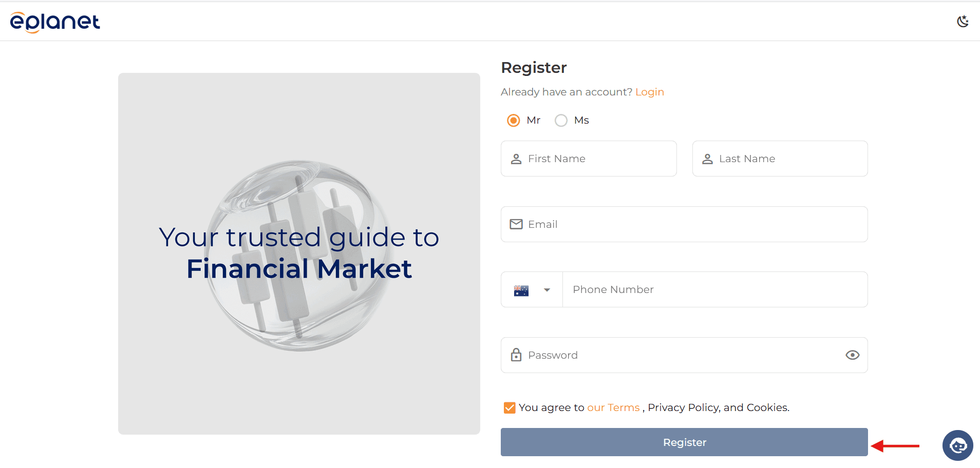Click the Register heading area
This screenshot has width=980, height=468.
click(x=534, y=67)
